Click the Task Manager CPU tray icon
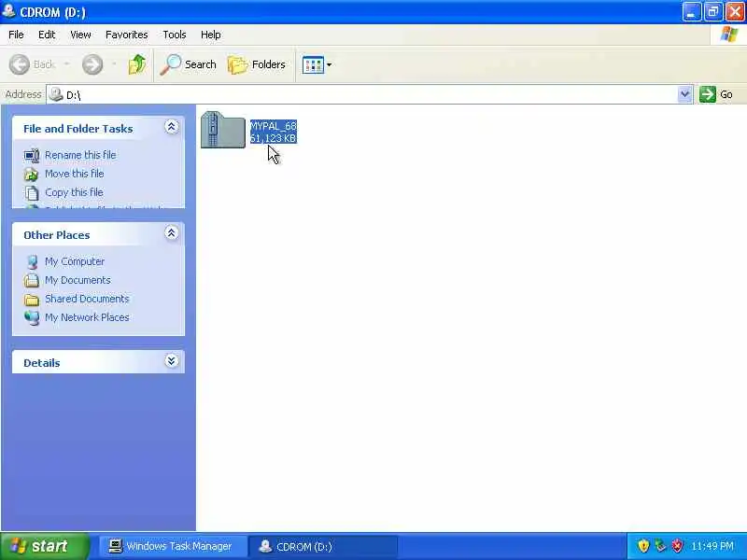 click(660, 546)
